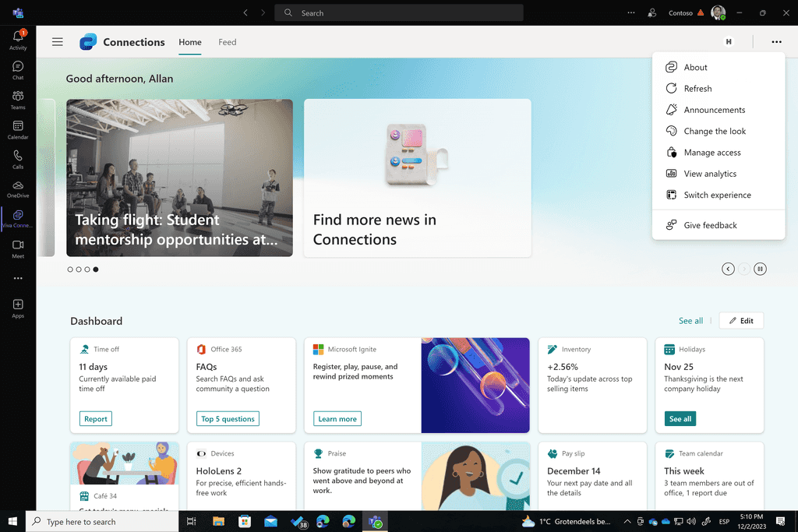Open the Windows Start menu
Image resolution: width=798 pixels, height=532 pixels.
(x=12, y=521)
